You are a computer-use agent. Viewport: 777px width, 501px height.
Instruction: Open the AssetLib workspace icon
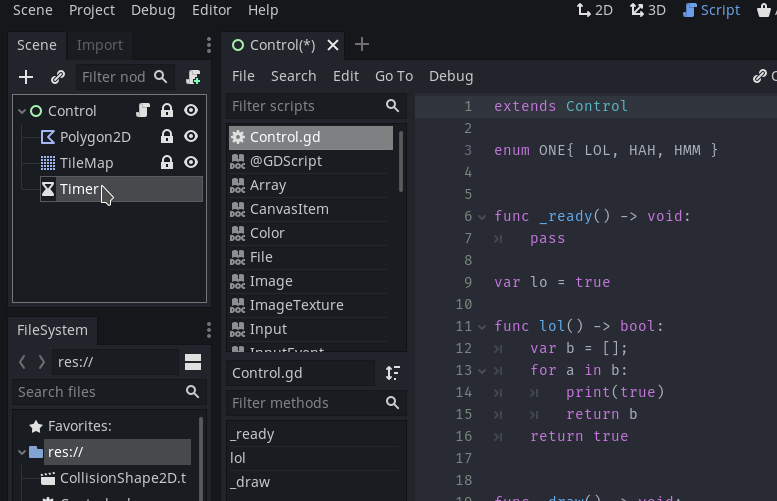[765, 10]
